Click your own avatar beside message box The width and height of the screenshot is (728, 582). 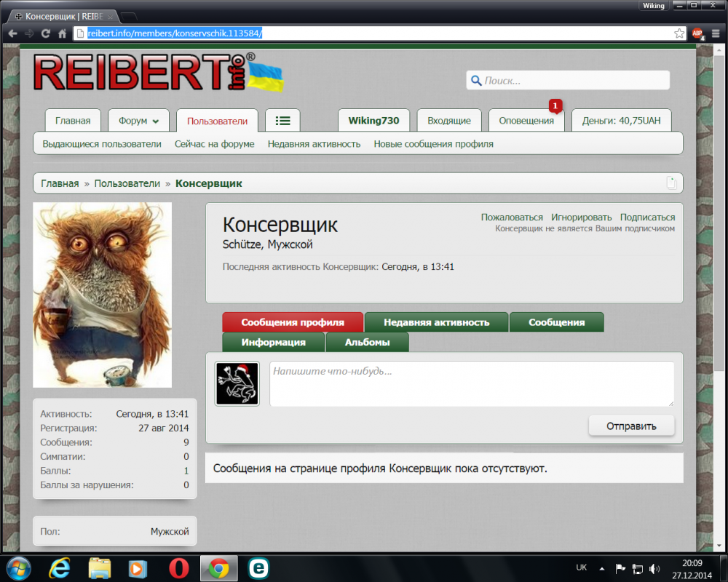click(x=237, y=384)
